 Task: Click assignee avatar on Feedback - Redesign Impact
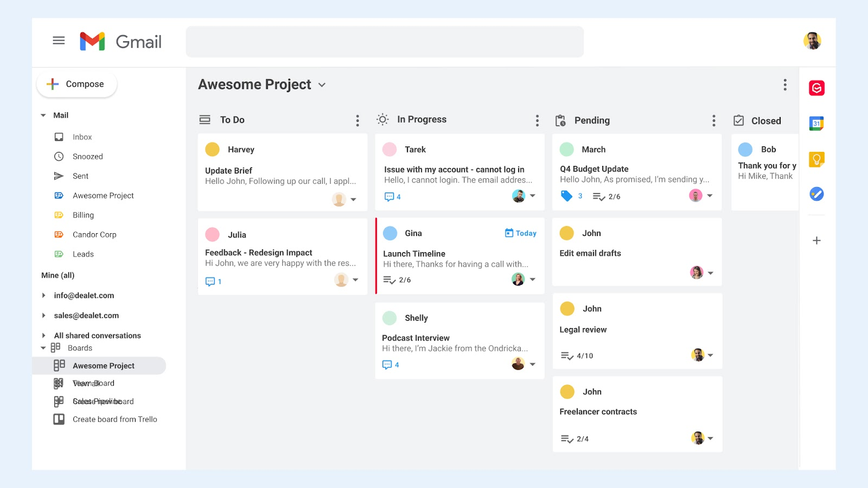pyautogui.click(x=341, y=280)
